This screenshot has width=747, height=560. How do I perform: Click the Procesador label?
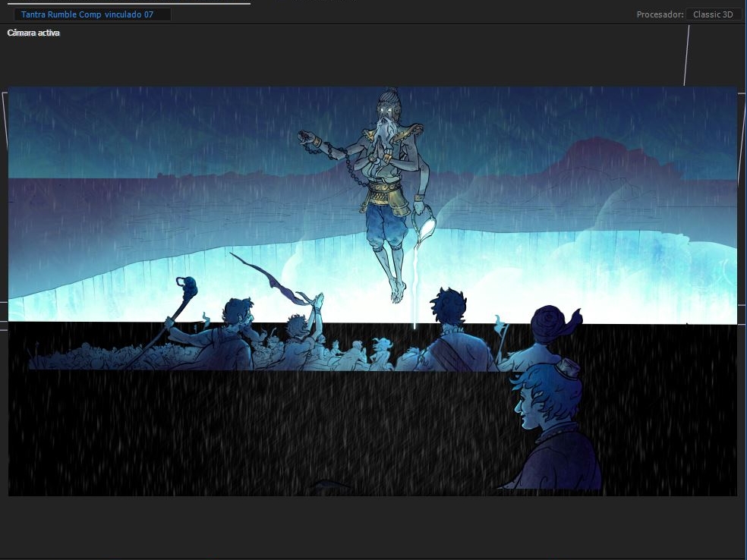tap(660, 14)
